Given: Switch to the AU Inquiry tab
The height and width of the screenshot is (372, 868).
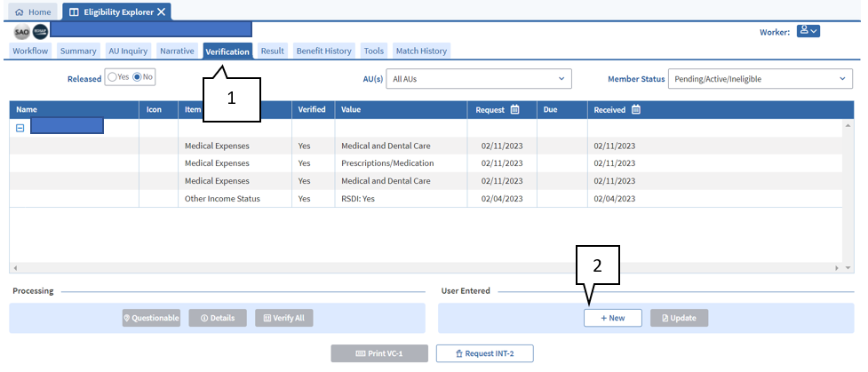Looking at the screenshot, I should click(x=128, y=51).
